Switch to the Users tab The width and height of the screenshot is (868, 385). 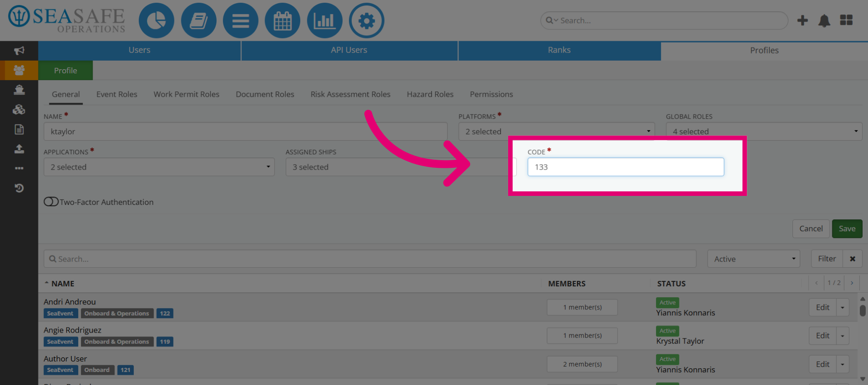[139, 50]
